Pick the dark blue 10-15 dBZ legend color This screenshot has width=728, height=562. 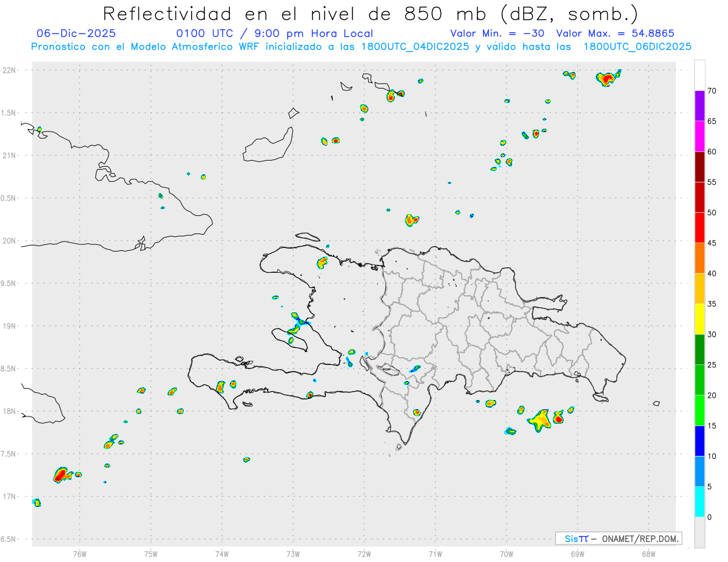tap(699, 441)
